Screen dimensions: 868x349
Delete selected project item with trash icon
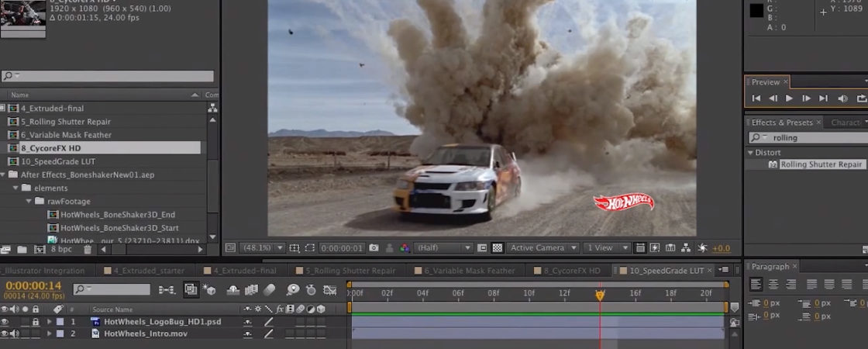click(88, 250)
